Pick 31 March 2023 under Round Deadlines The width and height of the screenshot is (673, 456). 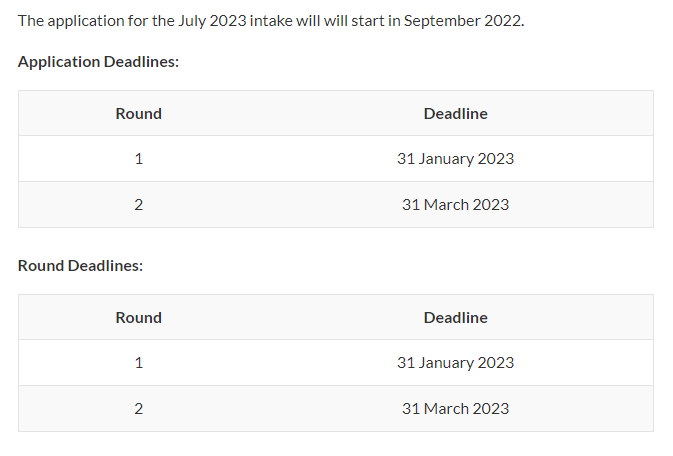[455, 409]
